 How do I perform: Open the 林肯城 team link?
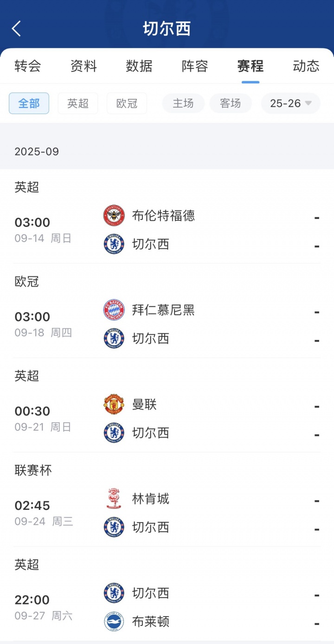coord(151,499)
